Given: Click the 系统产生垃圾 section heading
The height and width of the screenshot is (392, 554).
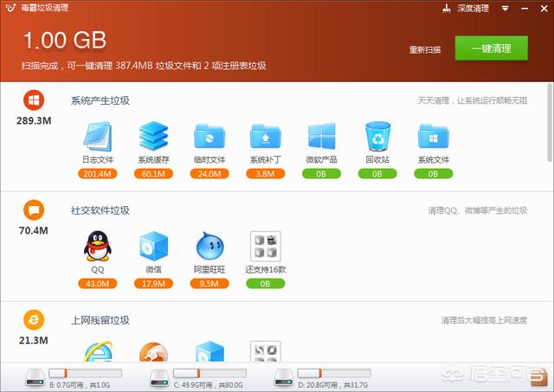Looking at the screenshot, I should point(100,100).
